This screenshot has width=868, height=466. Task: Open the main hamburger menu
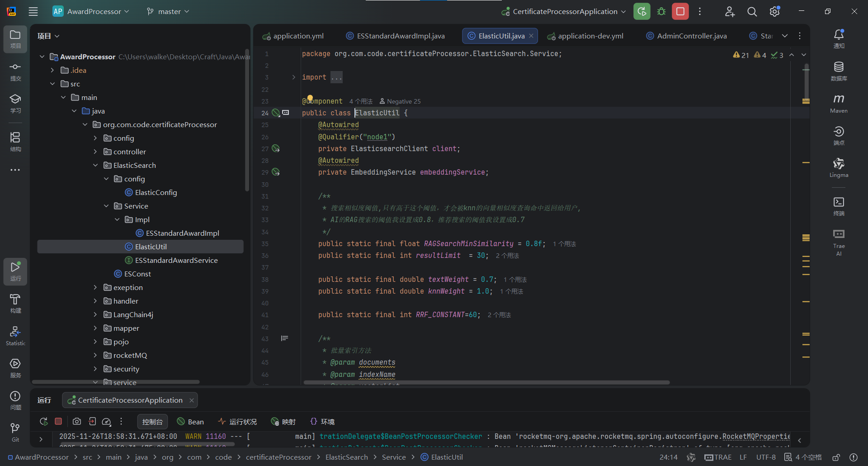(33, 11)
